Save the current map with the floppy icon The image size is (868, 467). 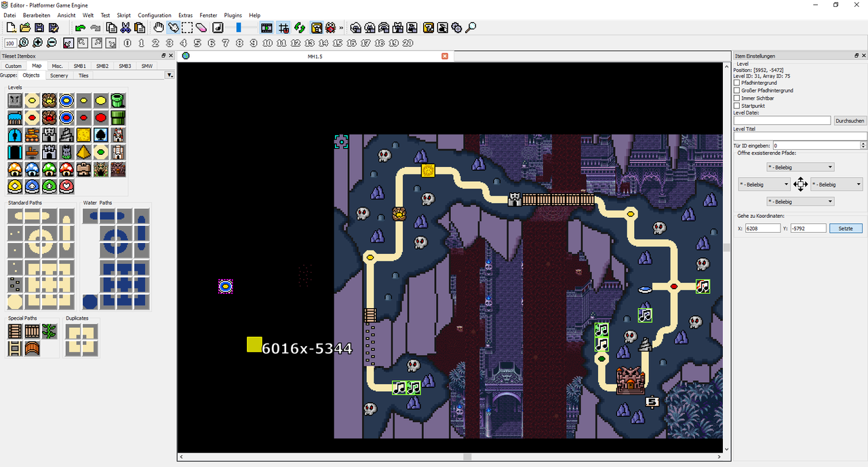[x=39, y=28]
